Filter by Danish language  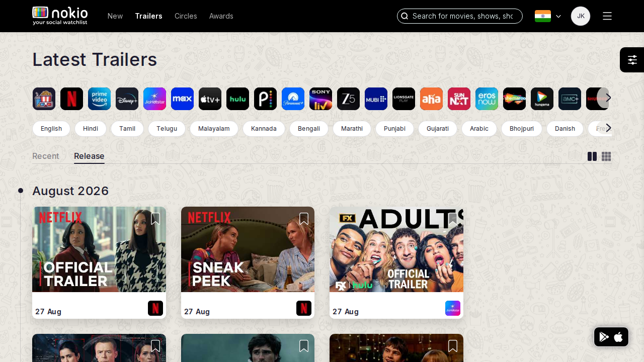click(x=565, y=129)
